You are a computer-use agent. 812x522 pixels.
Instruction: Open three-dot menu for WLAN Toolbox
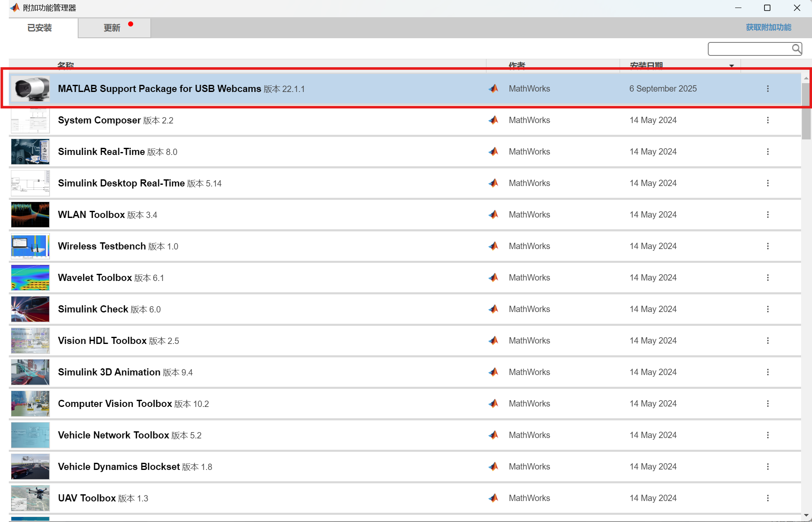(767, 215)
